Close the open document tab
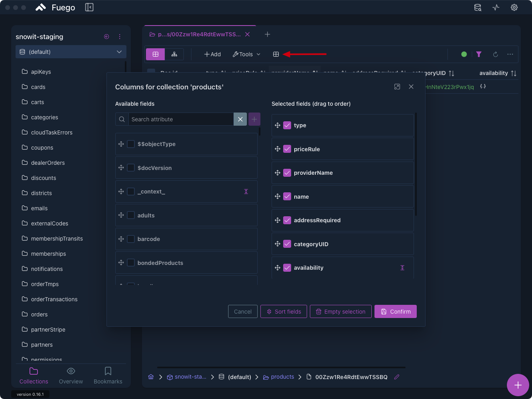Viewport: 532px width, 399px height. 247,34
